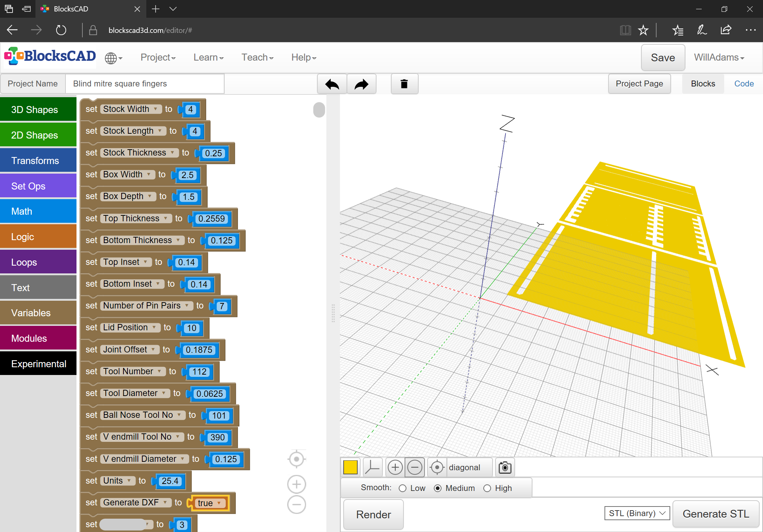The height and width of the screenshot is (532, 763).
Task: Open the Help menu
Action: pyautogui.click(x=304, y=58)
